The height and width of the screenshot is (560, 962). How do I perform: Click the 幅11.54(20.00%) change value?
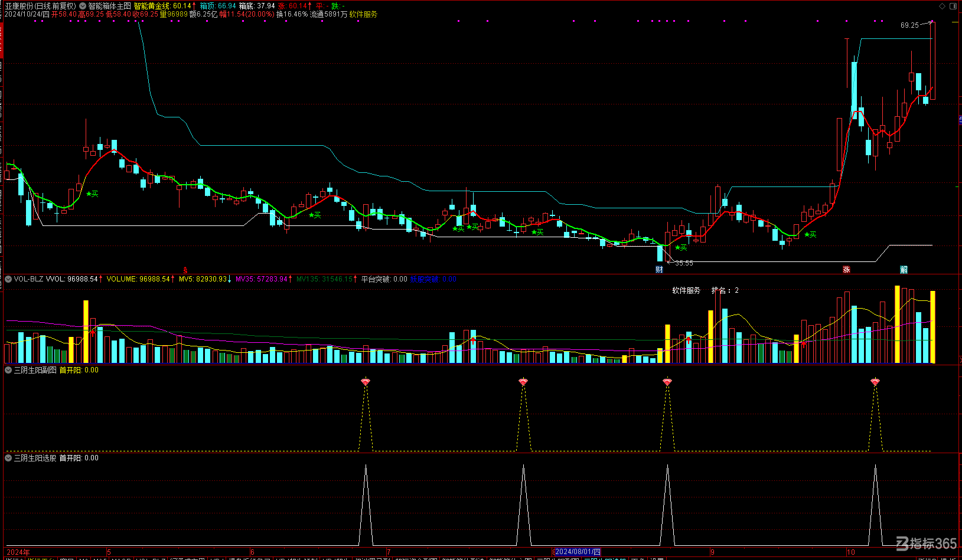click(247, 14)
